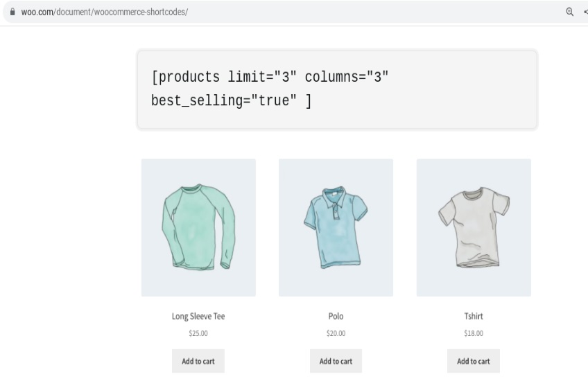Click the limit="3" text in shortcode
The image size is (588, 388).
[x=262, y=77]
